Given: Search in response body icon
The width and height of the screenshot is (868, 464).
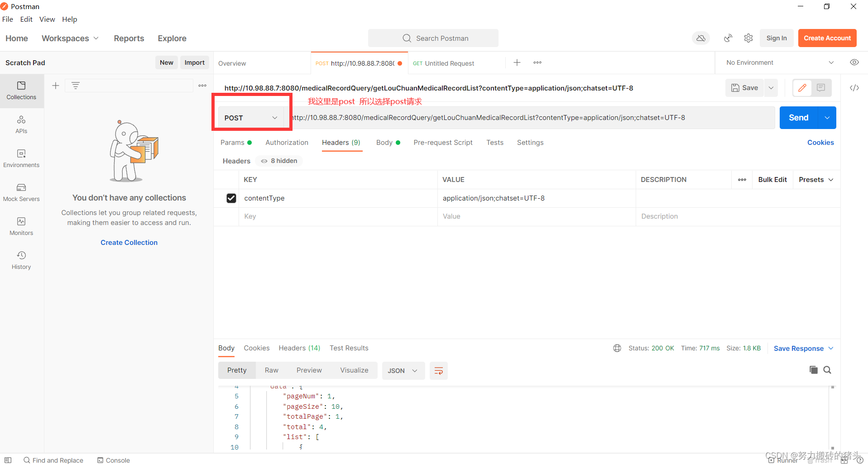Looking at the screenshot, I should 827,370.
